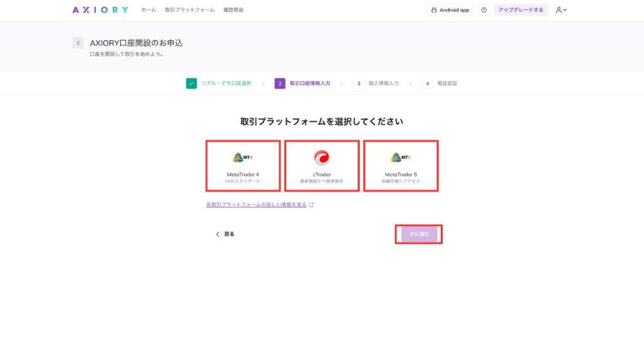644x362 pixels.
Task: Click the back arrow near AXIORY口座開設のお申込
Action: tap(77, 42)
